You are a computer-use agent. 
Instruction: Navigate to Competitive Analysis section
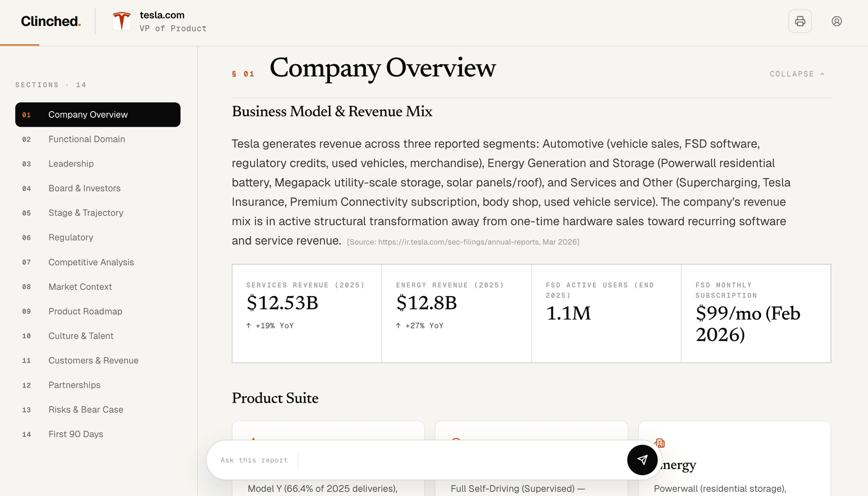98,262
